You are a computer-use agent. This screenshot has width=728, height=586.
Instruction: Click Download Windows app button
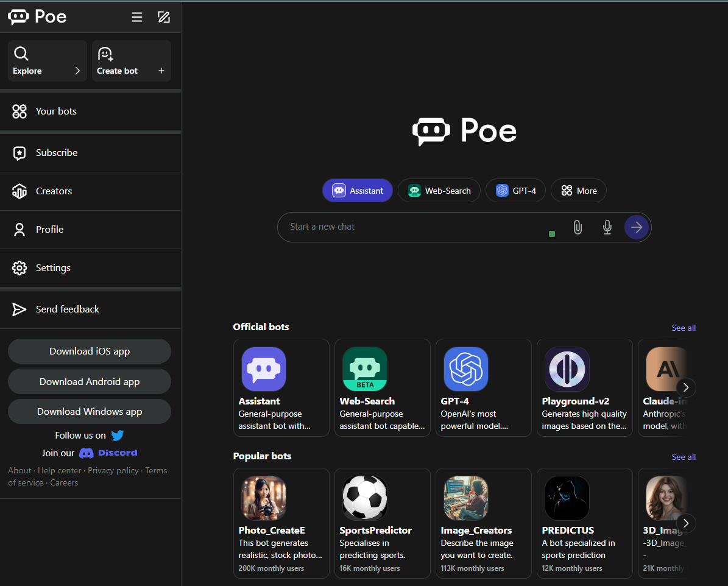click(x=90, y=411)
